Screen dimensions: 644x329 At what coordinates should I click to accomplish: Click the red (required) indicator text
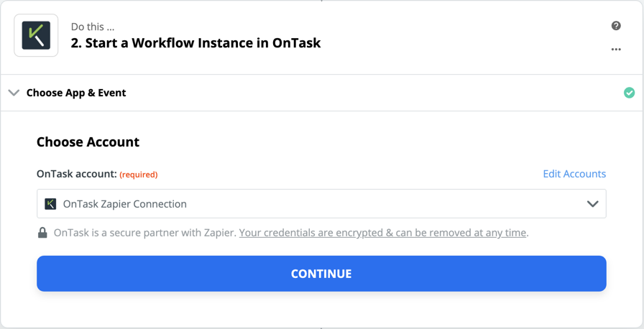coord(139,175)
